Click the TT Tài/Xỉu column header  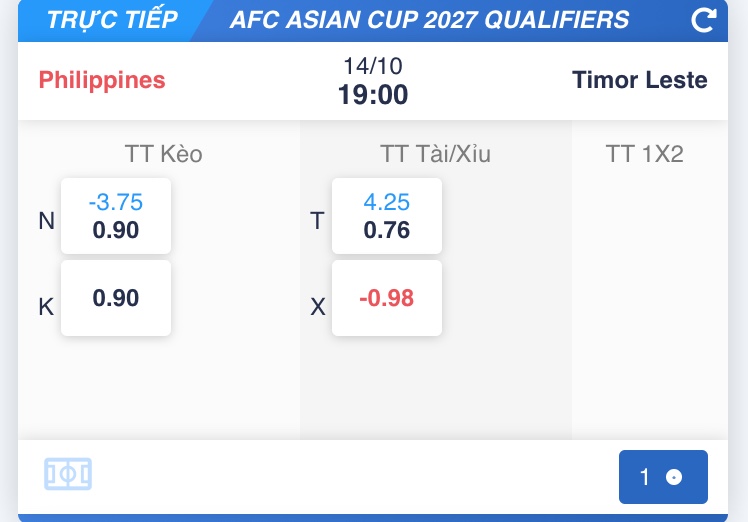tap(435, 154)
